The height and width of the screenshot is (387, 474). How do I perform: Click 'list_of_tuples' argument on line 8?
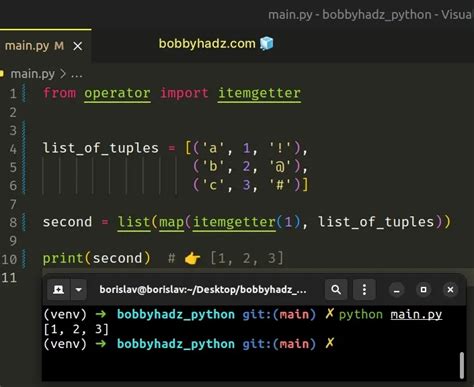[376, 222]
